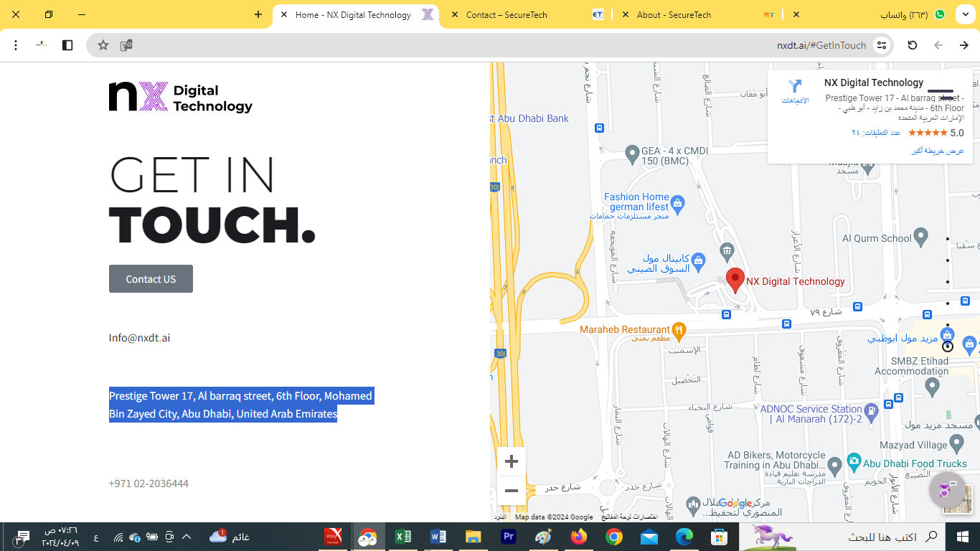
Task: Switch to the About - SecureTech tab
Action: [696, 14]
